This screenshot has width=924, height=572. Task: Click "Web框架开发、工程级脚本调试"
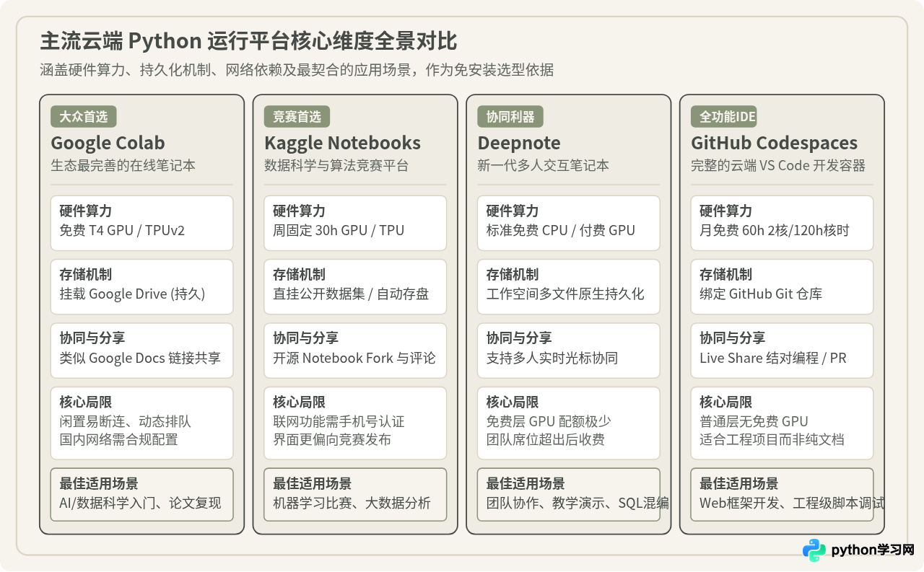[x=792, y=503]
